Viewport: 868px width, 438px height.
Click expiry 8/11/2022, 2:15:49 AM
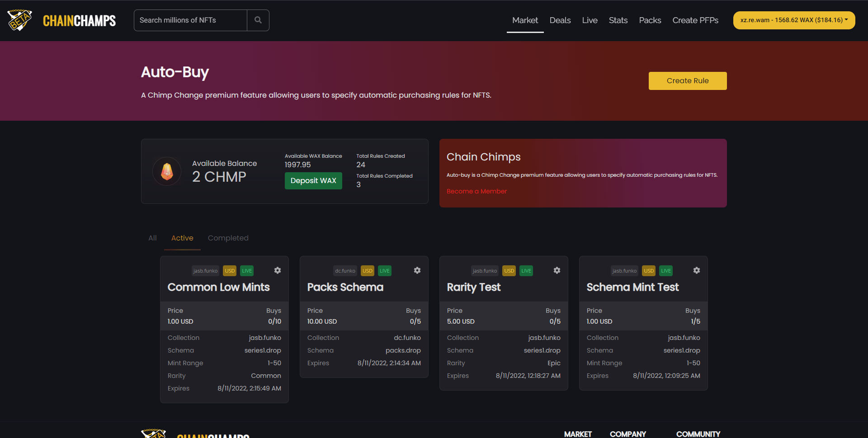tap(249, 388)
